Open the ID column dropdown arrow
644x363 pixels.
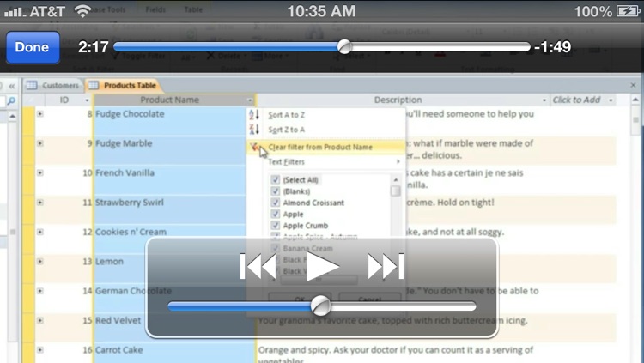pyautogui.click(x=87, y=100)
